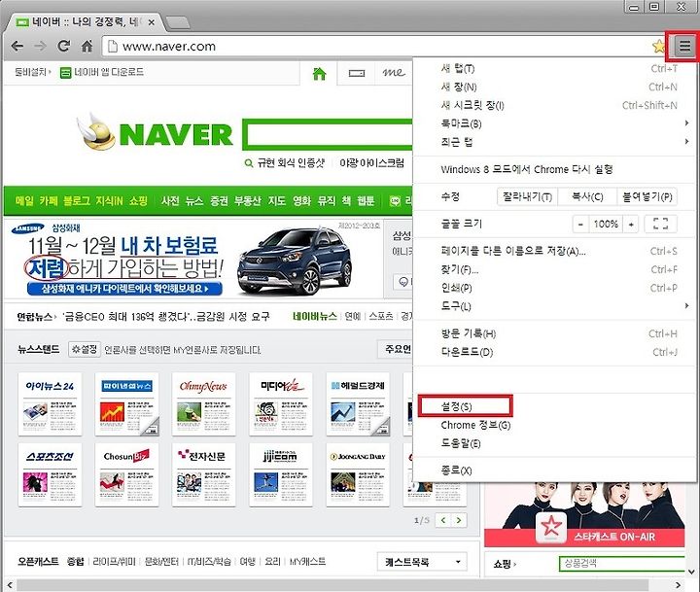
Task: Click the horizontal scrollbar right arrow
Action: (679, 585)
